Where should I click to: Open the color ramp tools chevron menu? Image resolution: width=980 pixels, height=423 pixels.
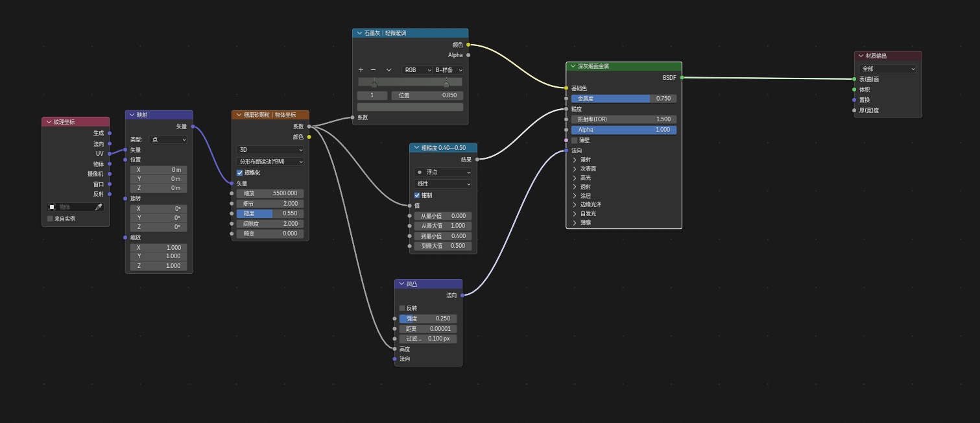pos(388,70)
